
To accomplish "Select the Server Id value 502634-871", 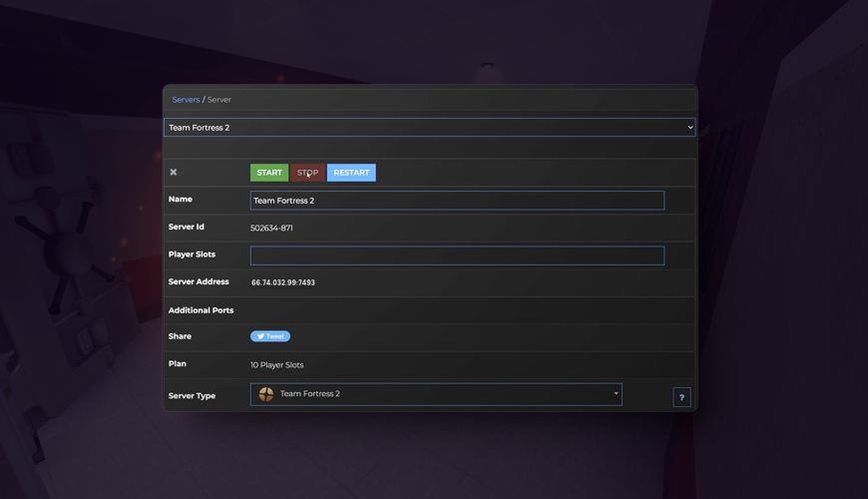I will (271, 228).
